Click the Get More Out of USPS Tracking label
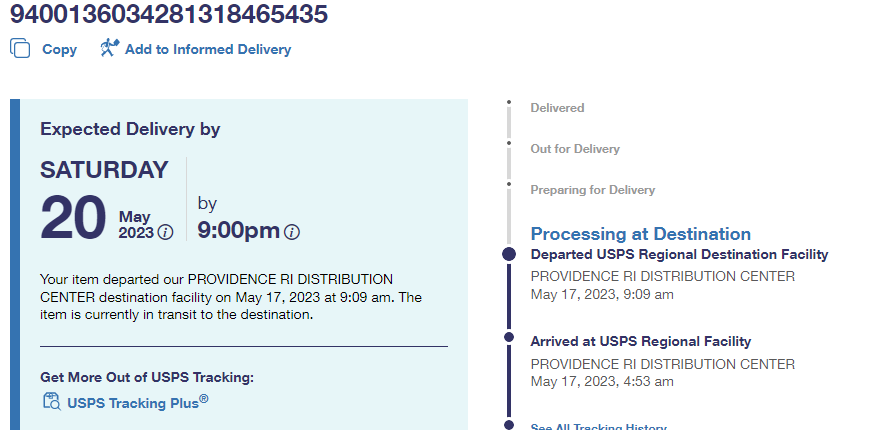Image resolution: width=895 pixels, height=430 pixels. click(147, 377)
